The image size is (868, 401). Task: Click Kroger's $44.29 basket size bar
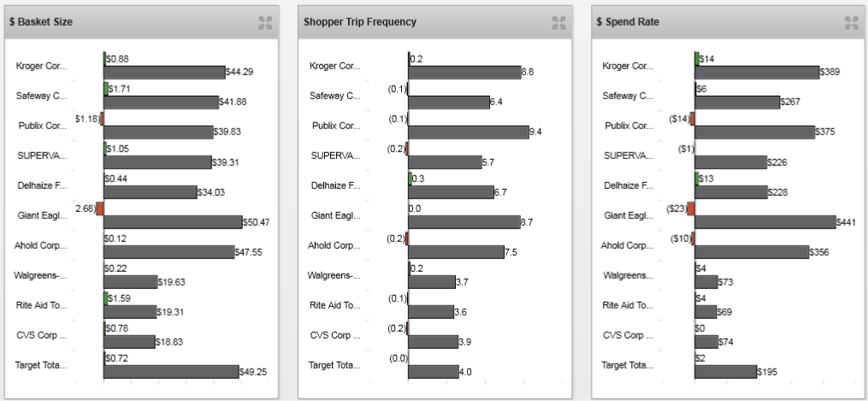pyautogui.click(x=162, y=73)
